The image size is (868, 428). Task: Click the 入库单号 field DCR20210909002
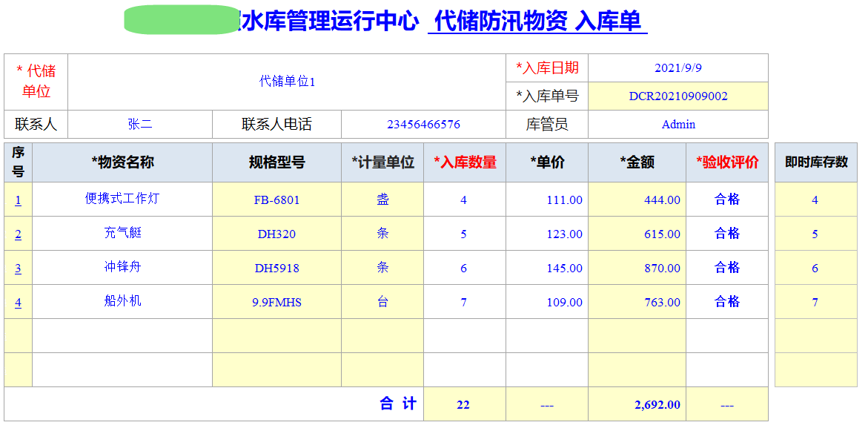[679, 96]
